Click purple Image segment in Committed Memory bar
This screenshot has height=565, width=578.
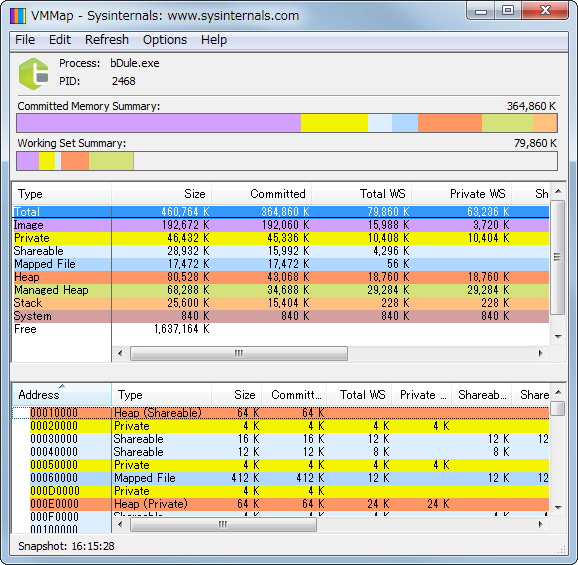[159, 123]
